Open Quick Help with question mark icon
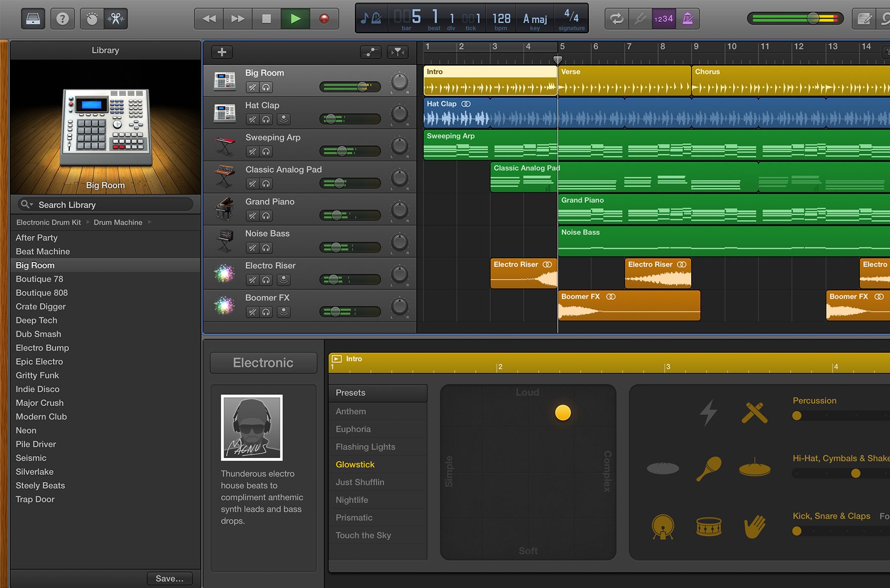 62,18
